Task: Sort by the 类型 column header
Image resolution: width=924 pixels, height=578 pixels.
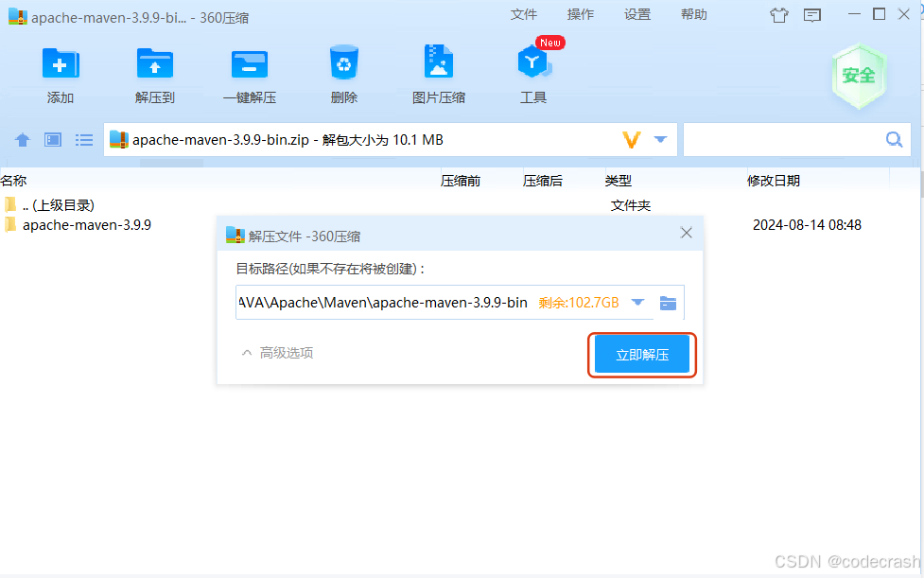Action: (x=618, y=181)
